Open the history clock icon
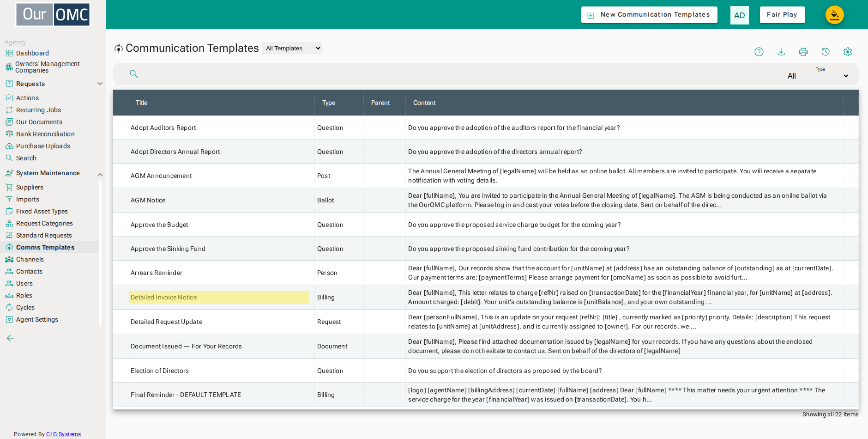The width and height of the screenshot is (868, 439). pos(826,52)
